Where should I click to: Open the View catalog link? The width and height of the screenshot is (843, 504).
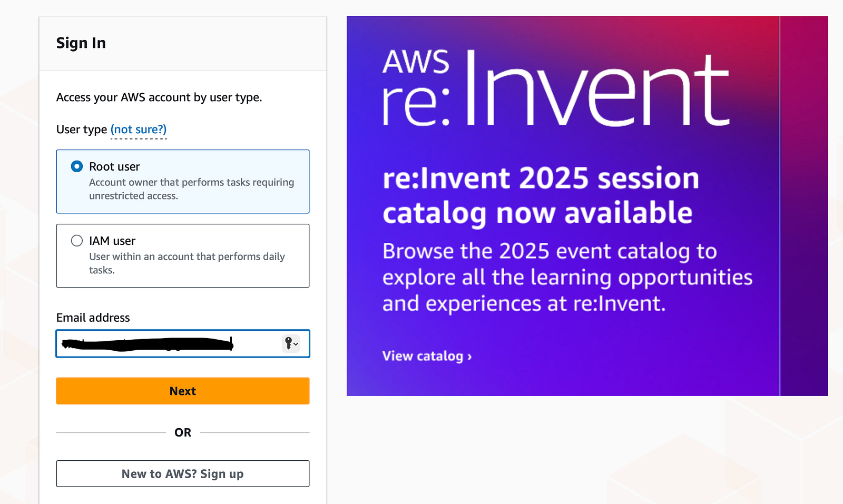[x=427, y=356]
